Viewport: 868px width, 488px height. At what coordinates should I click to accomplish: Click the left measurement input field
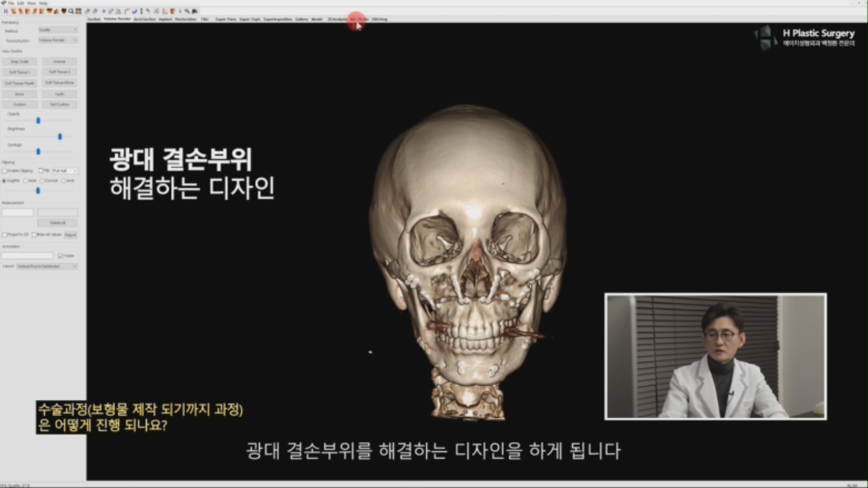point(18,212)
